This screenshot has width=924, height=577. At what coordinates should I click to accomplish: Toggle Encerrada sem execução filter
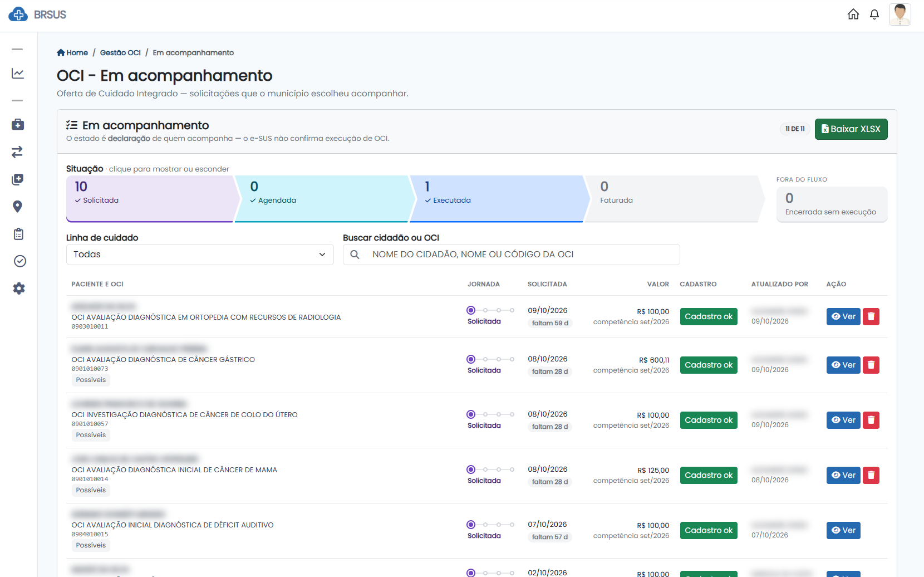point(832,204)
